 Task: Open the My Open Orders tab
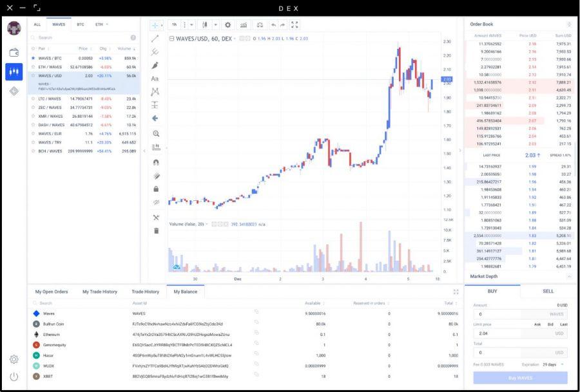coord(52,292)
